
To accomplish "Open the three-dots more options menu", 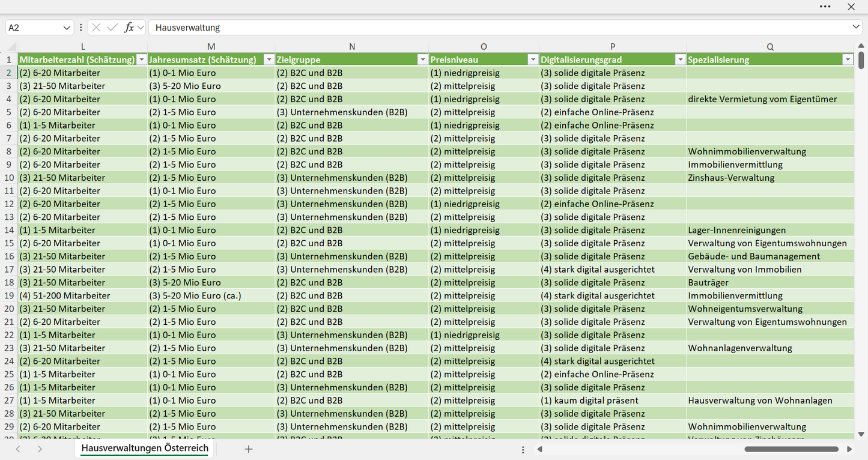I will tap(825, 7).
